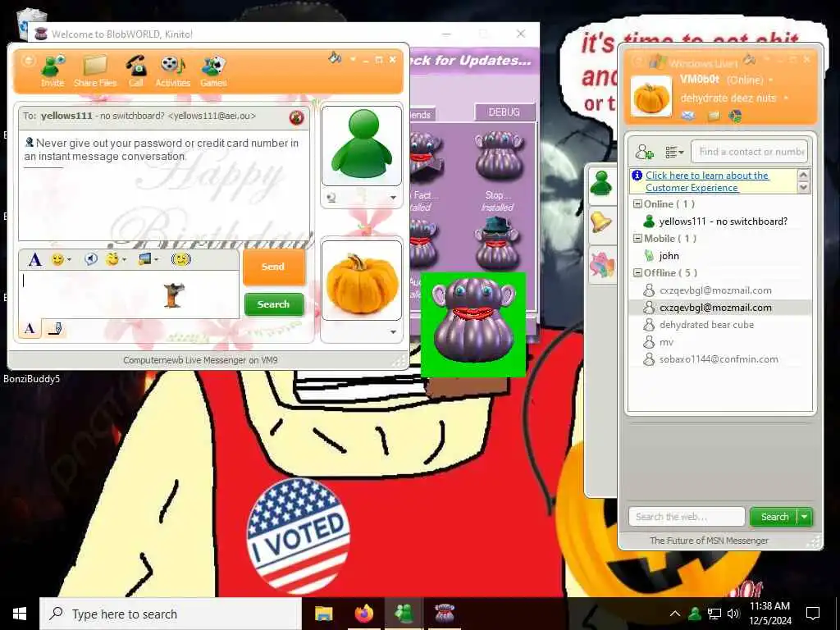Screen dimensions: 840x630
Task: Switch to text typing mode tab
Action: [30, 328]
